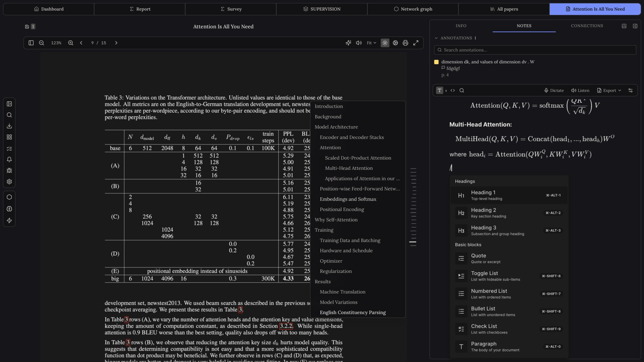
Task: Open the grid view in left sidebar
Action: [x=9, y=137]
